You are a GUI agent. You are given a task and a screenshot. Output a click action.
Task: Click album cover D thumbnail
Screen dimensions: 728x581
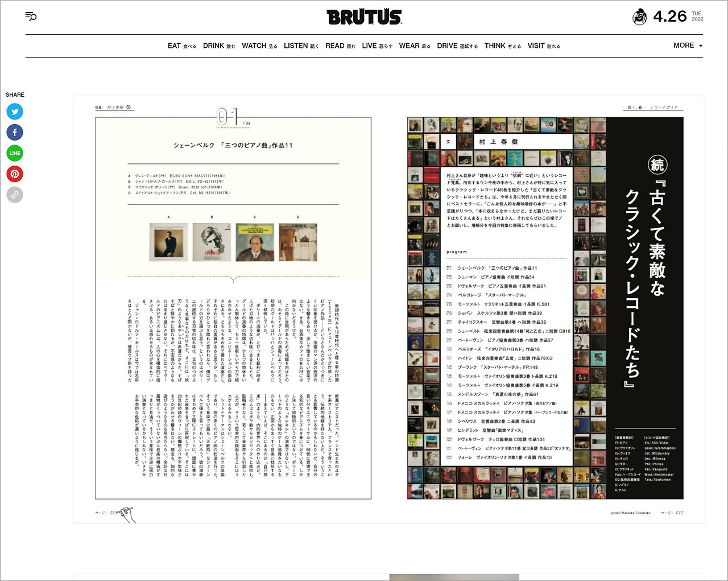tap(298, 242)
